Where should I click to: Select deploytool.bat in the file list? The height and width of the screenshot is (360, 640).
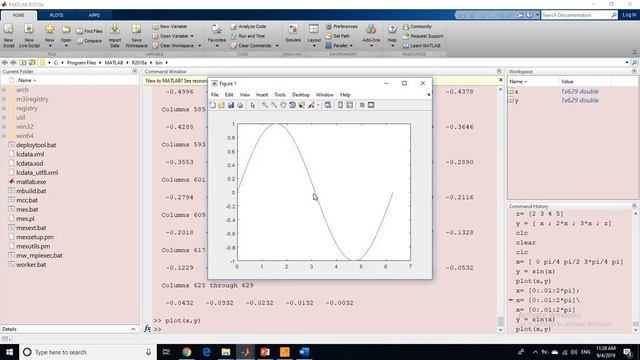click(x=36, y=145)
